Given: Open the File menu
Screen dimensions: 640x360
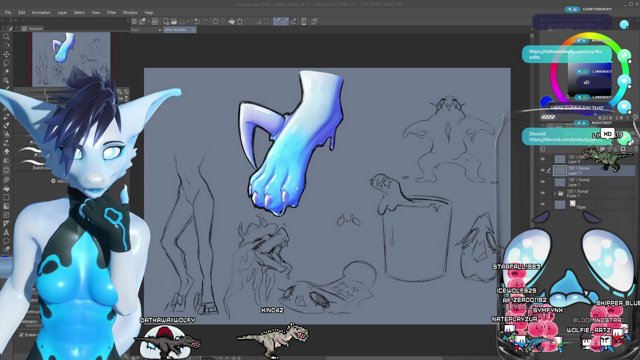Looking at the screenshot, I should click(x=8, y=13).
